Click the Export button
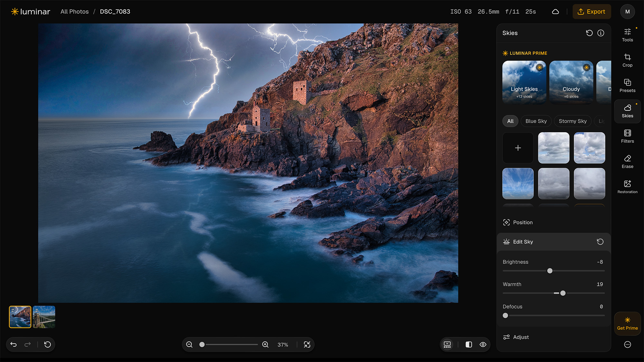Screen dimensions: 644x362 592,12
